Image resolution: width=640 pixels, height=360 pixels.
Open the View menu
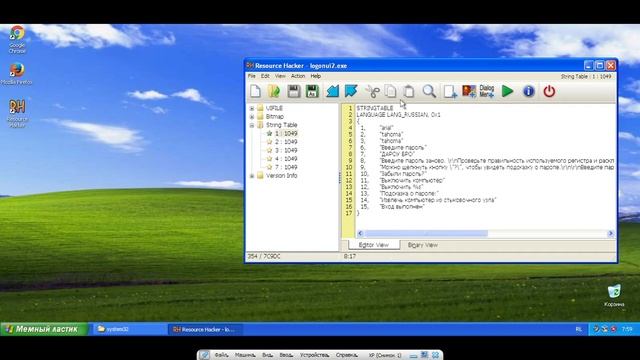pos(280,76)
